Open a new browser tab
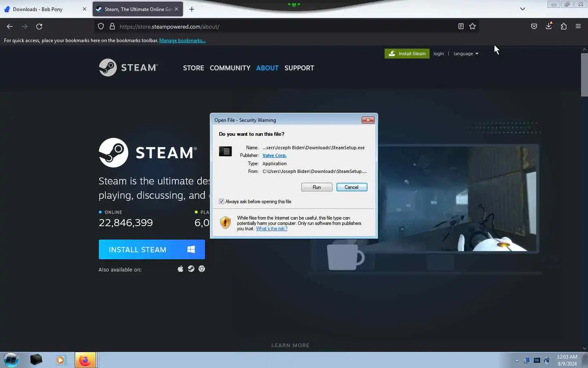The image size is (588, 368). coord(192,9)
